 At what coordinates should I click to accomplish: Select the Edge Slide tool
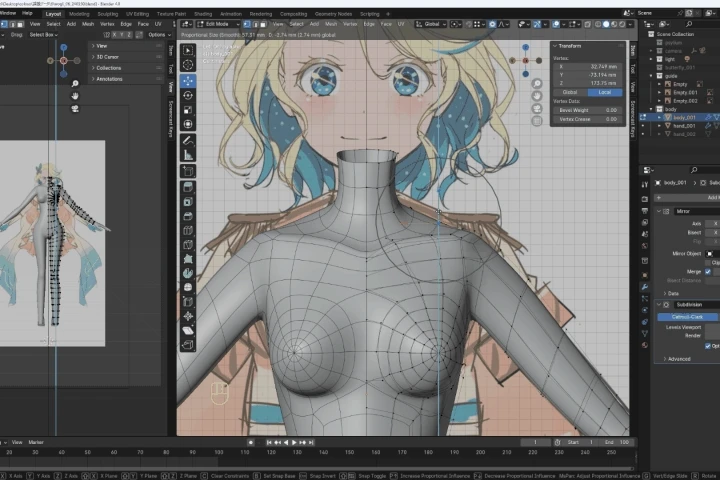click(188, 302)
